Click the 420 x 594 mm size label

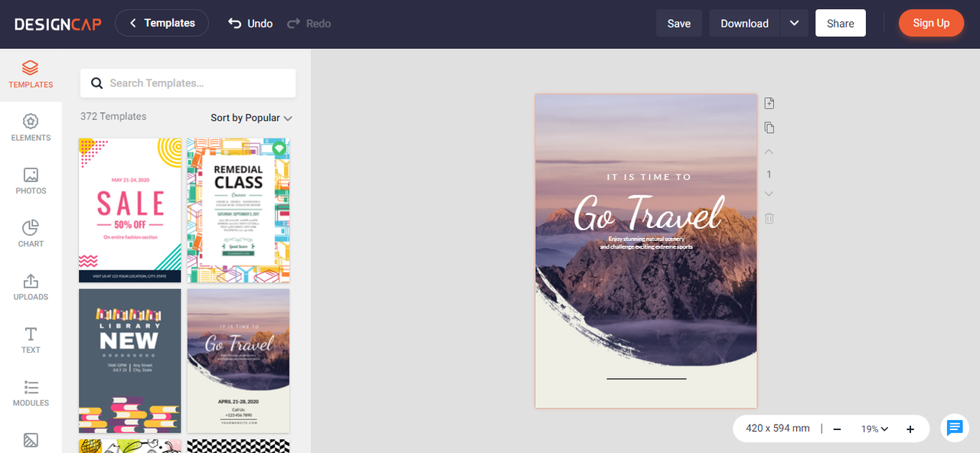778,429
